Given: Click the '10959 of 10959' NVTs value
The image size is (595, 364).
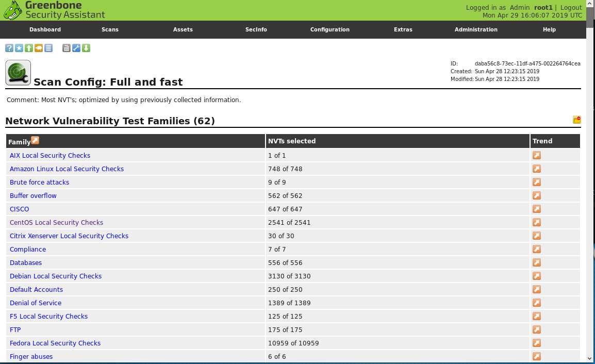Looking at the screenshot, I should click(293, 343).
